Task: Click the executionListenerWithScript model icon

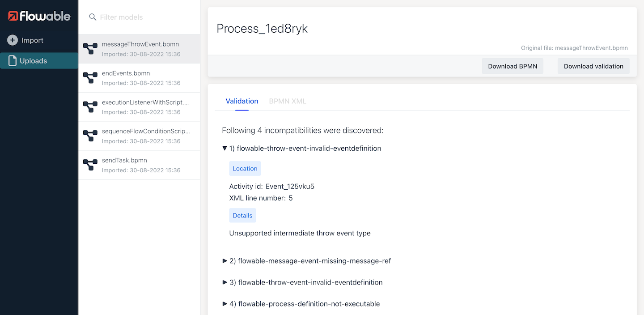Action: pyautogui.click(x=90, y=107)
